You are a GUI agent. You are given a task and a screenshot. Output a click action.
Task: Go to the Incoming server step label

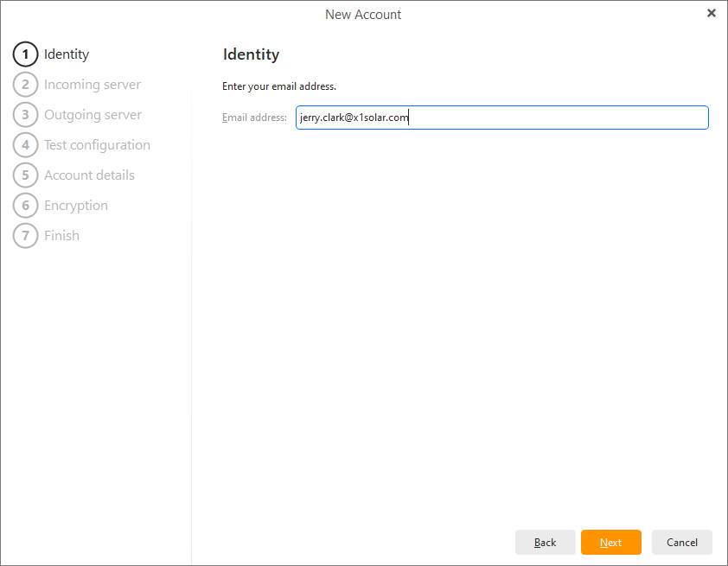[93, 85]
